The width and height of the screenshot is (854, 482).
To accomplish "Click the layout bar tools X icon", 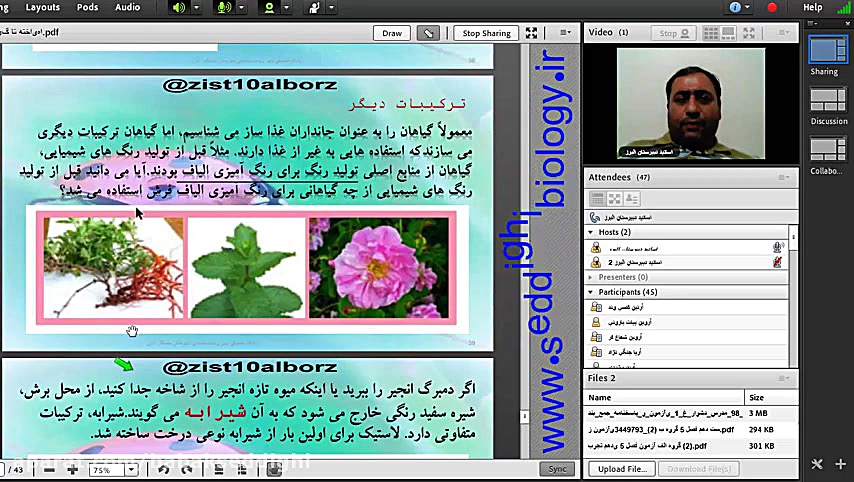I will pyautogui.click(x=817, y=464).
